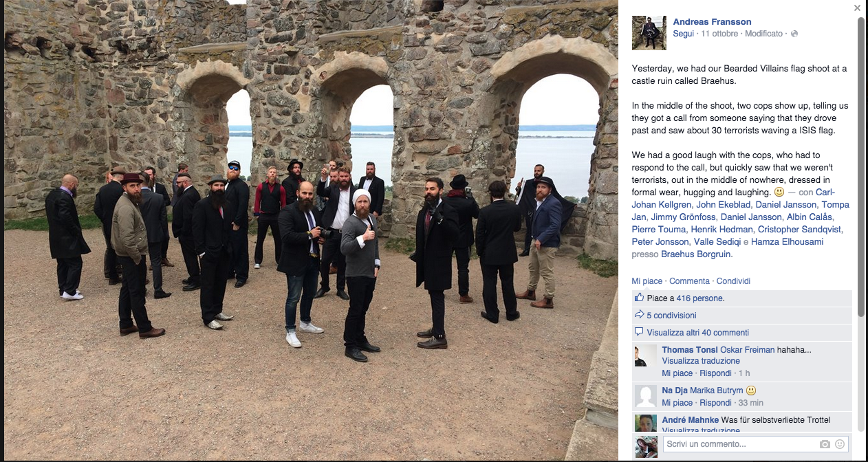Click Segui to follow Andreas Fransson
868x462 pixels.
tap(684, 34)
